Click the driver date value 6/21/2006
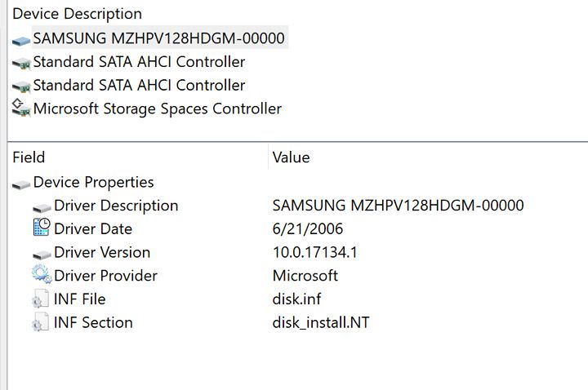This screenshot has width=588, height=390. [308, 228]
